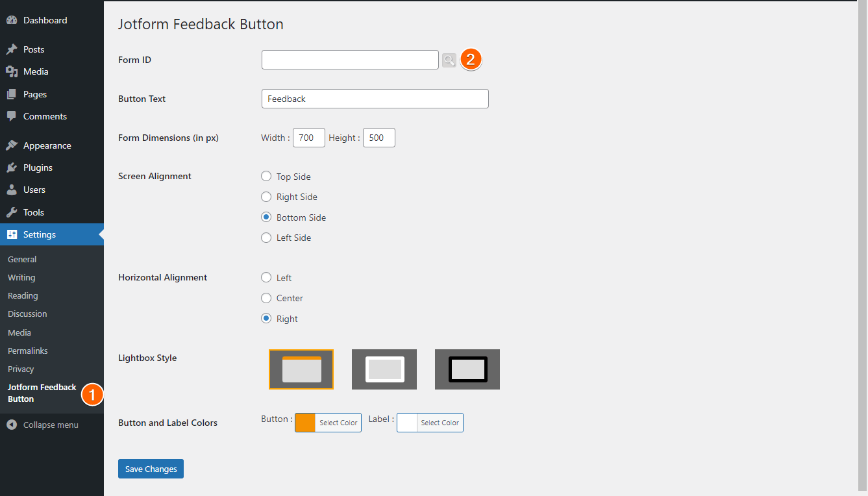
Task: Open the Tools menu item
Action: tap(52, 212)
